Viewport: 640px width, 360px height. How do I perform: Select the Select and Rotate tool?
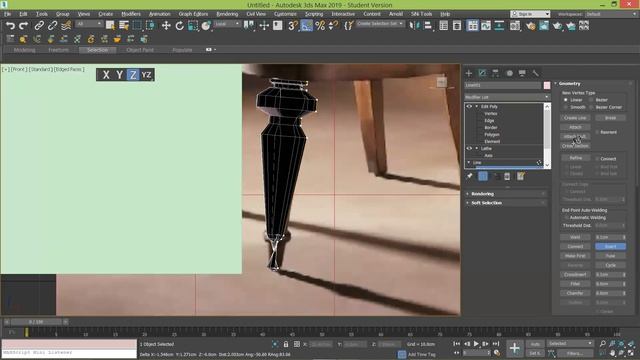180,26
